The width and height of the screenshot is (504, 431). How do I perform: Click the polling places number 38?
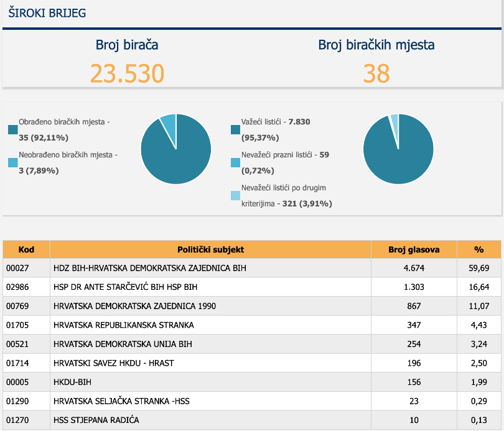[376, 73]
